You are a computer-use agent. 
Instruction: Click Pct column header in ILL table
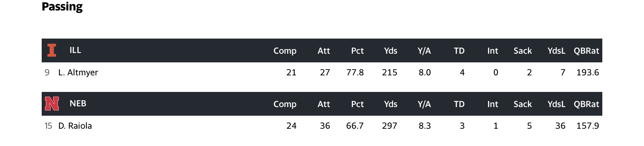click(357, 51)
